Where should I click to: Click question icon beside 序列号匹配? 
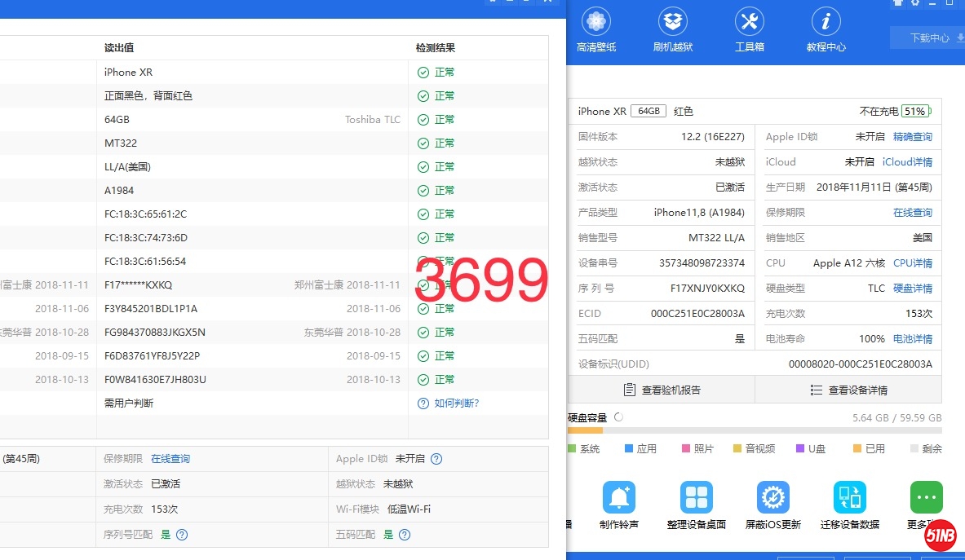click(182, 535)
